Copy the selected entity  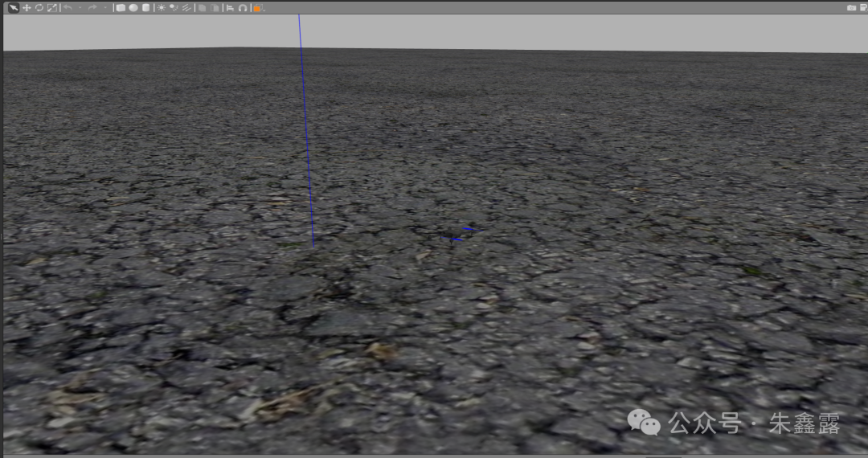point(202,8)
